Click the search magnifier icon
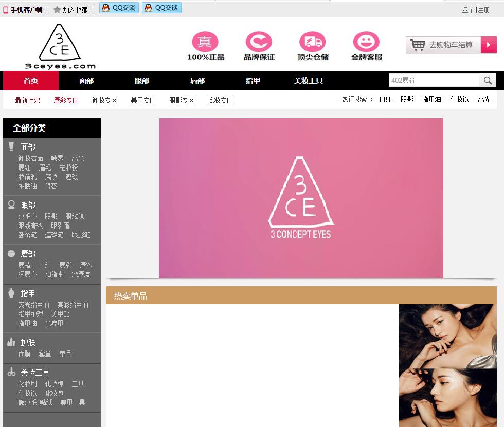This screenshot has height=427, width=504. click(x=488, y=80)
